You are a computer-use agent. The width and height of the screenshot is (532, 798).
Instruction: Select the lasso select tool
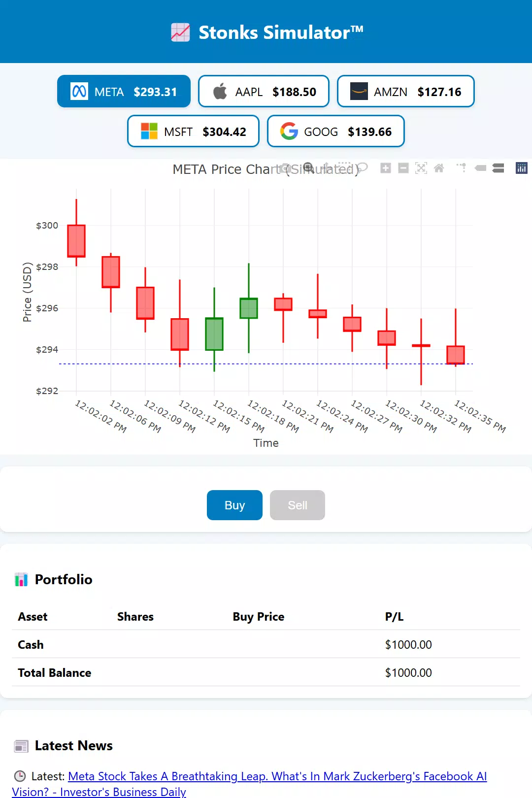[x=362, y=167]
